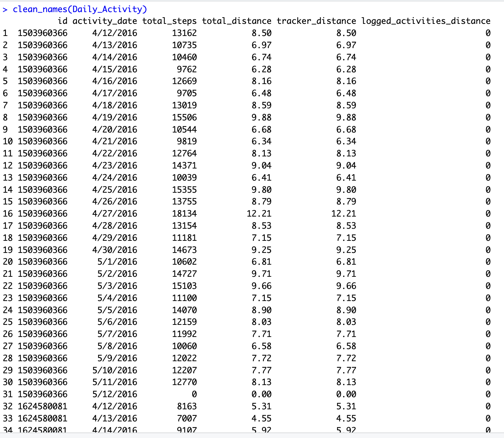Click total_distance 8.50 in row 1
This screenshot has width=504, height=438.
coord(262,33)
